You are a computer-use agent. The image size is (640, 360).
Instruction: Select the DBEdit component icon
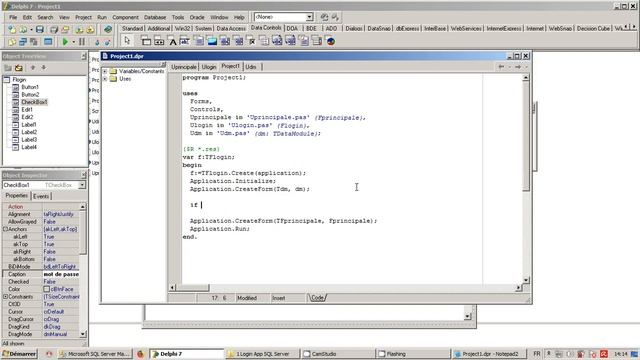click(x=185, y=41)
